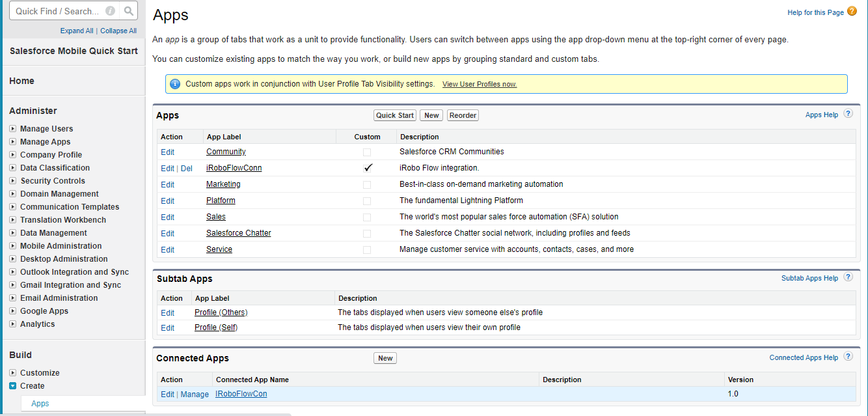Expand the Customize section under Build
The width and height of the screenshot is (868, 416).
[x=13, y=373]
